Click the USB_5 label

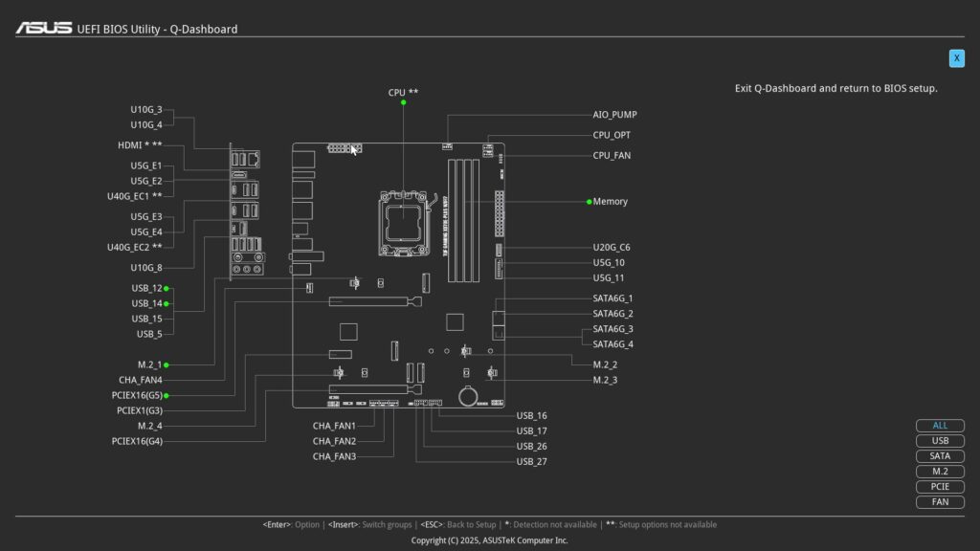pyautogui.click(x=149, y=334)
